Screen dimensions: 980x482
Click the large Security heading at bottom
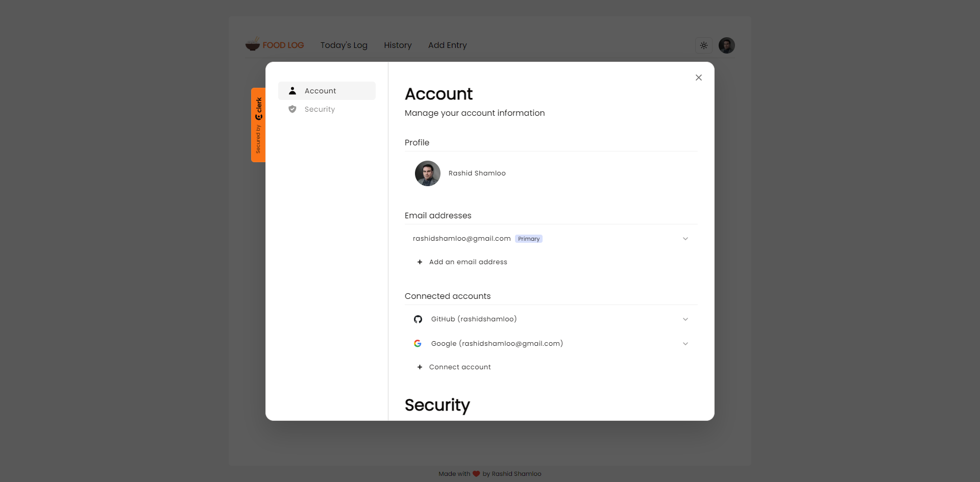tap(437, 405)
